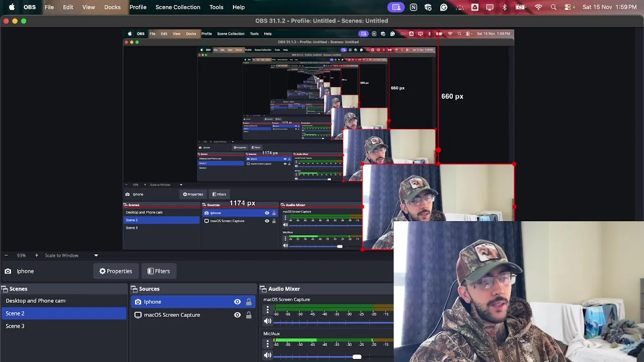Open the Help menu
The height and width of the screenshot is (362, 644).
[x=238, y=7]
